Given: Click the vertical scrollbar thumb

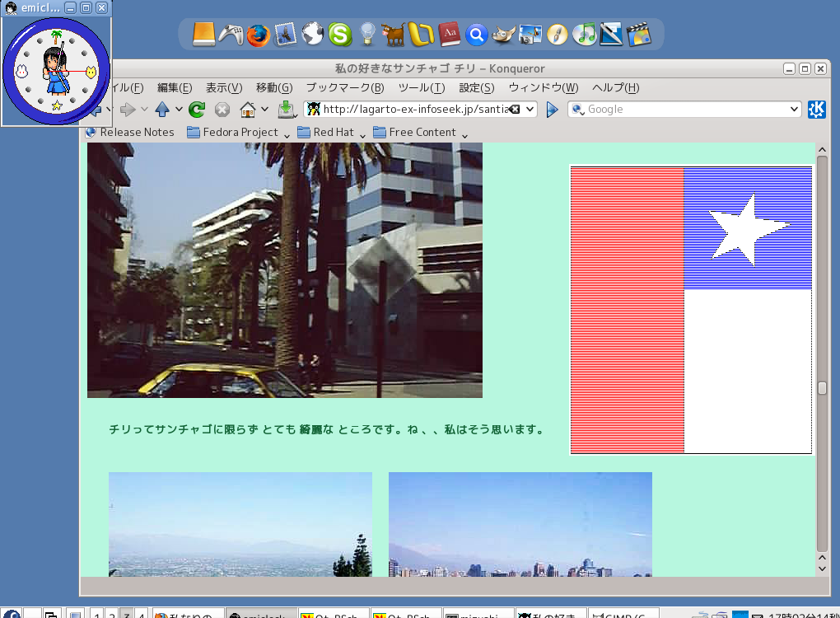Looking at the screenshot, I should [821, 387].
